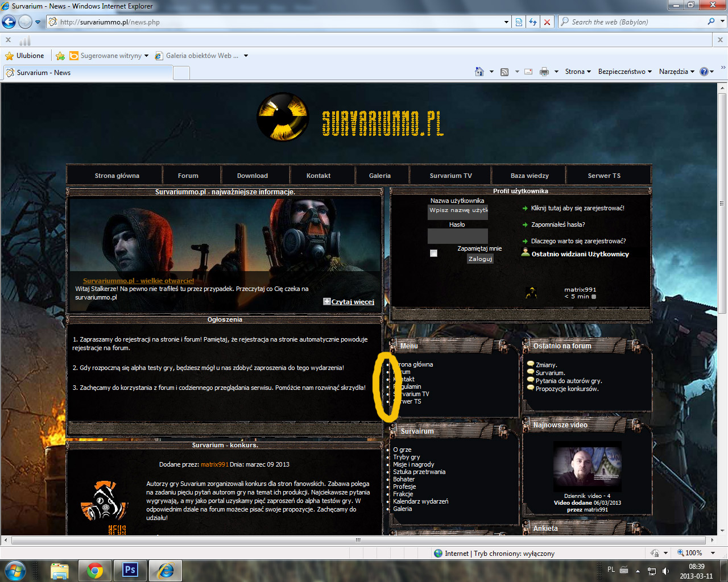
Task: Toggle Compatibility View icon in address bar
Action: coord(519,22)
